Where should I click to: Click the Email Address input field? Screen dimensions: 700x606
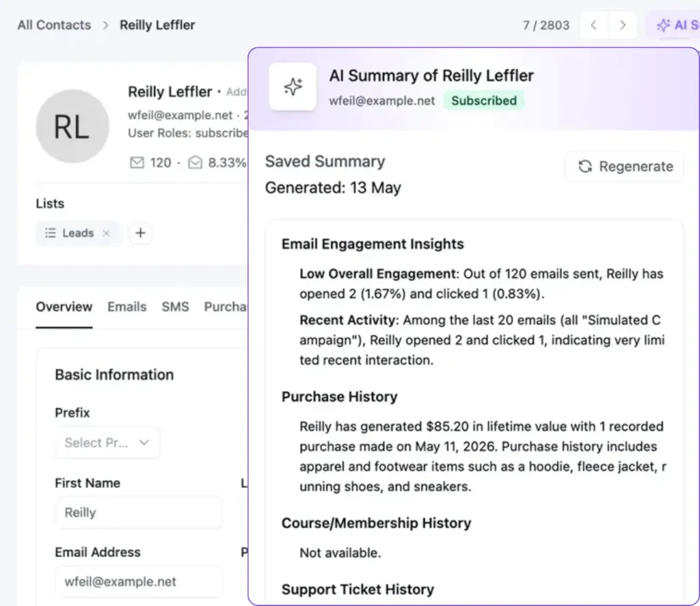tap(138, 581)
